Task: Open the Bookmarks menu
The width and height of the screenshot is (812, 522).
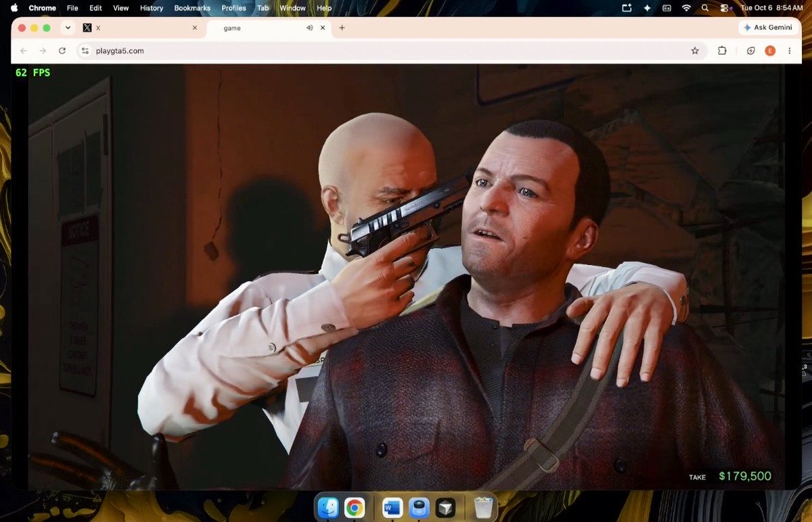Action: coord(192,8)
